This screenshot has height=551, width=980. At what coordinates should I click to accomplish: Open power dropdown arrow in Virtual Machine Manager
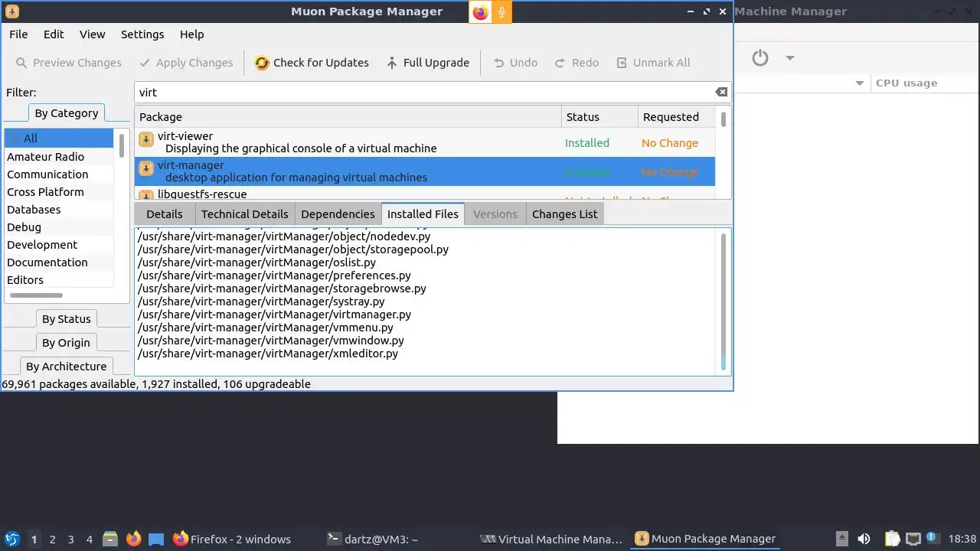click(x=789, y=58)
